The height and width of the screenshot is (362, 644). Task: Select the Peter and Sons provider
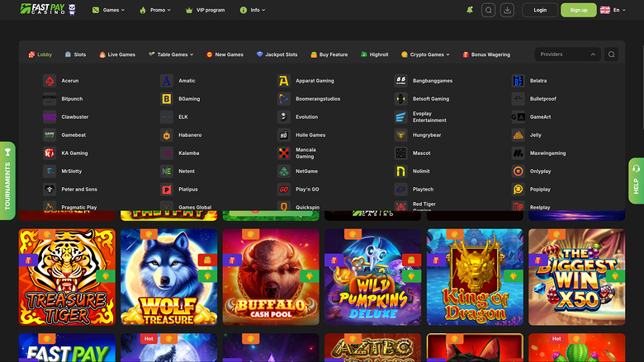(70, 189)
